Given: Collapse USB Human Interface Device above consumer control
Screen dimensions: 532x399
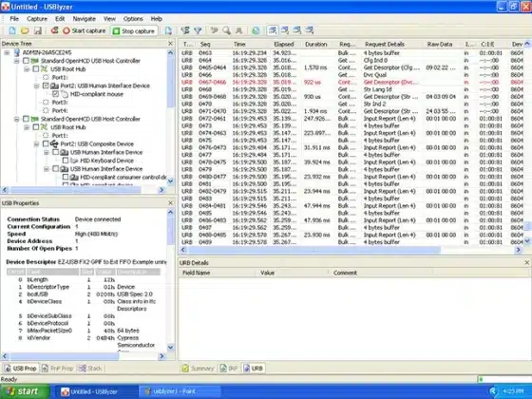Looking at the screenshot, I should [x=47, y=169].
